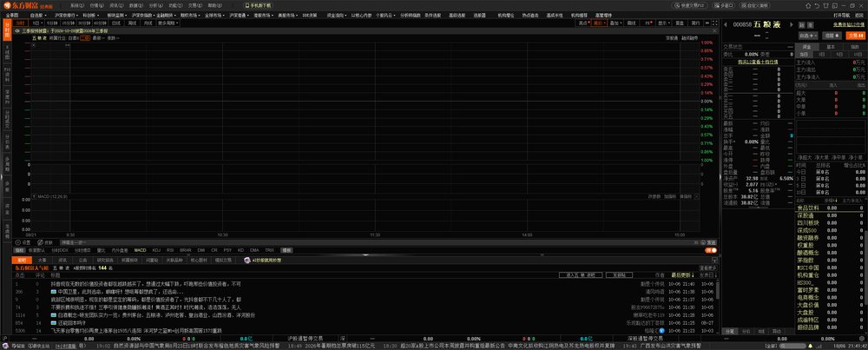The height and width of the screenshot is (350, 868).
Task: Select 量比 indicator option
Action: [102, 250]
